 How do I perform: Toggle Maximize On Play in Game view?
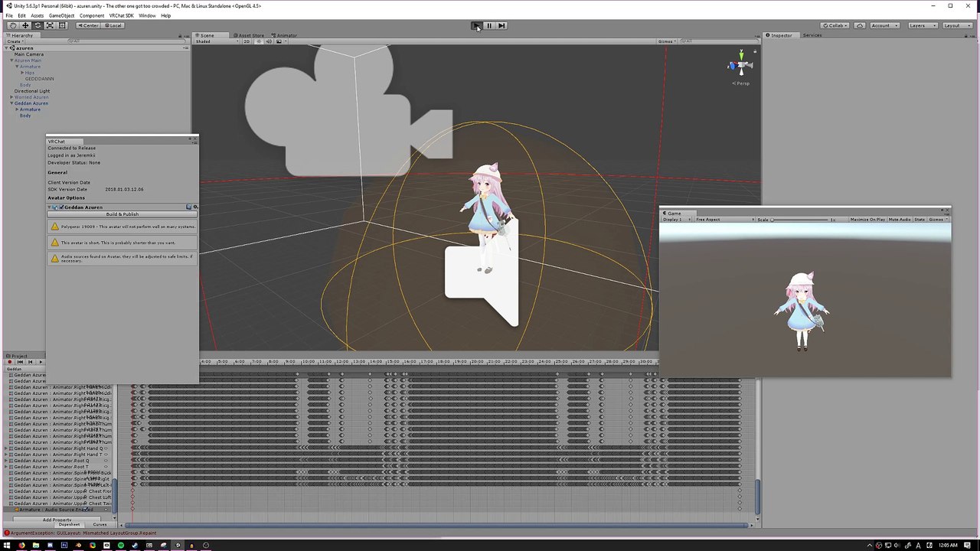pyautogui.click(x=867, y=220)
